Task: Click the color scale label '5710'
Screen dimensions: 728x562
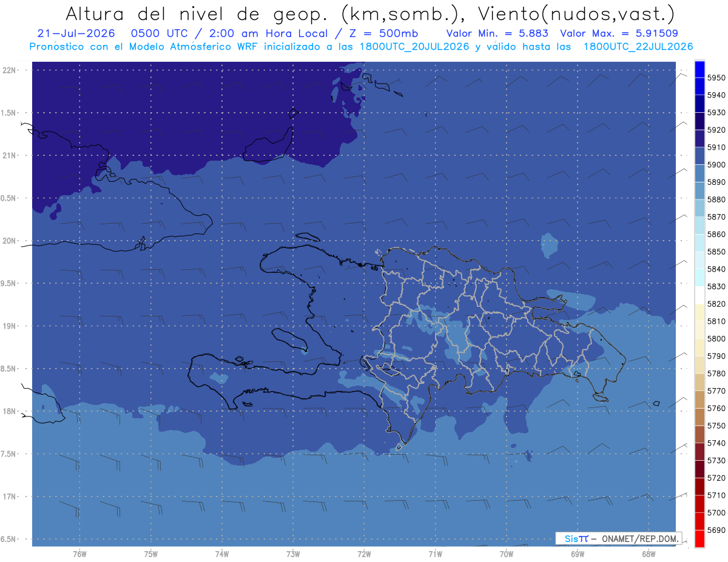Action: pos(716,495)
